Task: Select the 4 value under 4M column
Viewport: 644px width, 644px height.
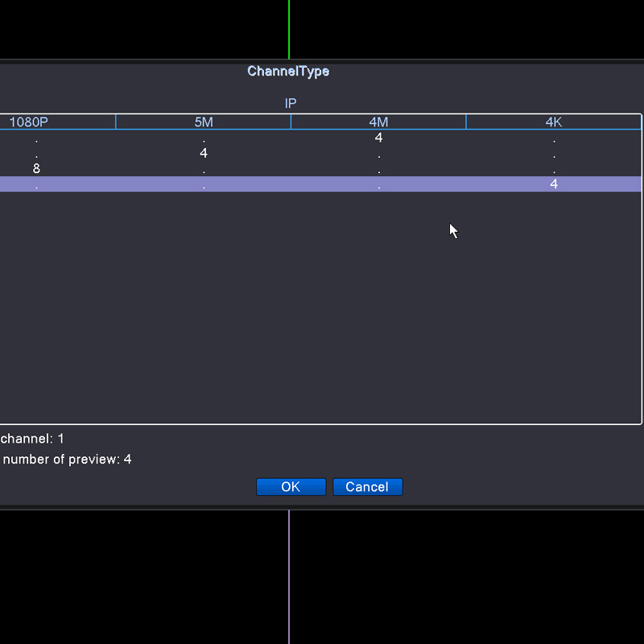Action: 378,138
